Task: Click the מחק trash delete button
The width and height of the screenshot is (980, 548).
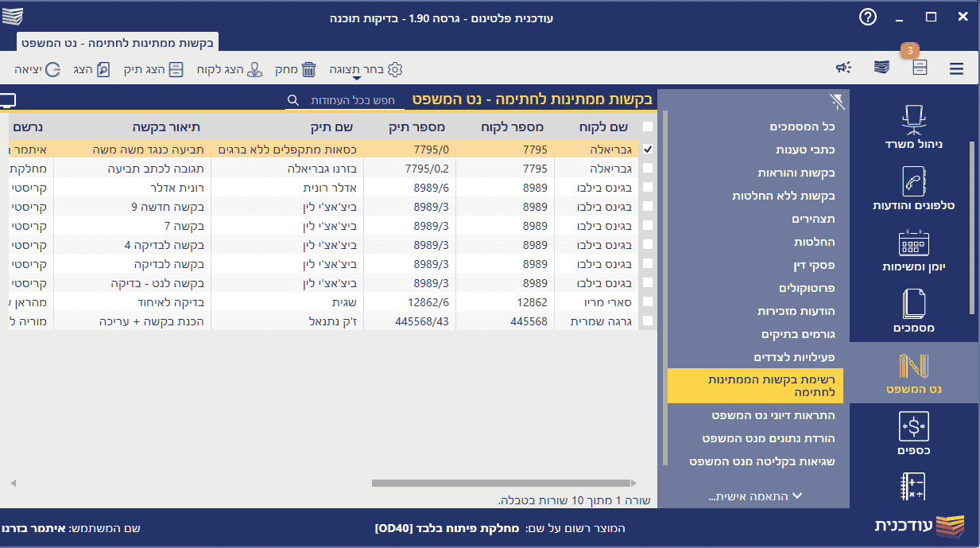Action: point(297,69)
